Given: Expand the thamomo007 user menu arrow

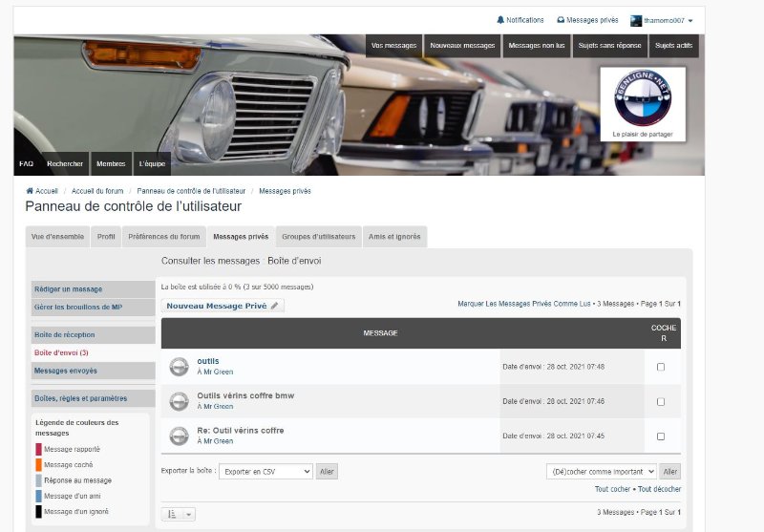Looking at the screenshot, I should pyautogui.click(x=690, y=21).
